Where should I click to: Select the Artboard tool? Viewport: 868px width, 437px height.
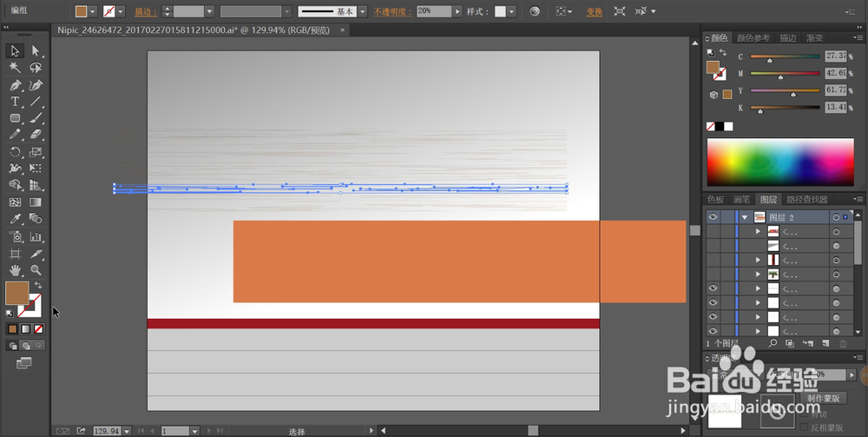coord(15,254)
